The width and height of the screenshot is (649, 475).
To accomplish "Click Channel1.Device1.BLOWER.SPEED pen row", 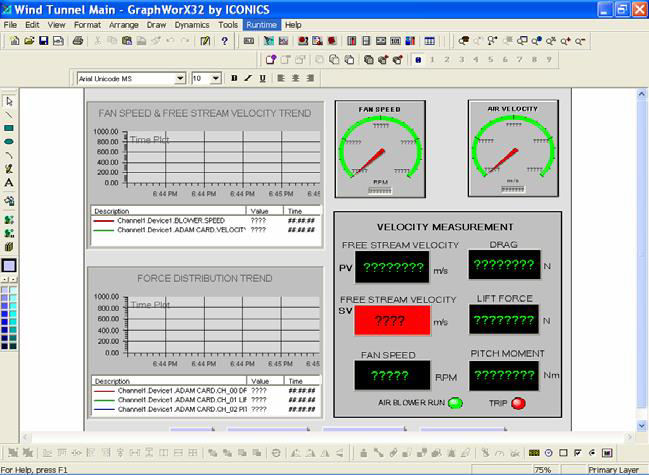I will 206,221.
